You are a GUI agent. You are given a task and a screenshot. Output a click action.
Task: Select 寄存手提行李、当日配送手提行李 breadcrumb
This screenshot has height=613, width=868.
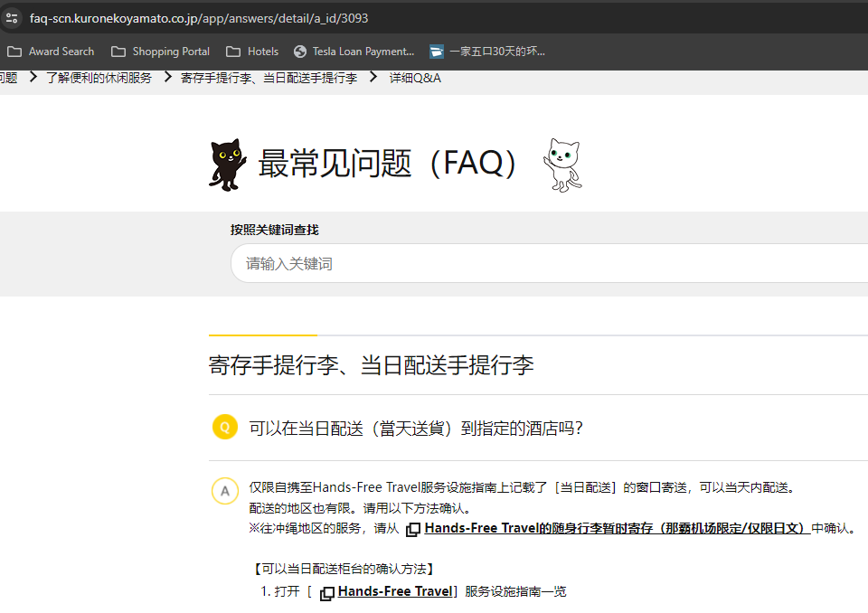pos(269,78)
